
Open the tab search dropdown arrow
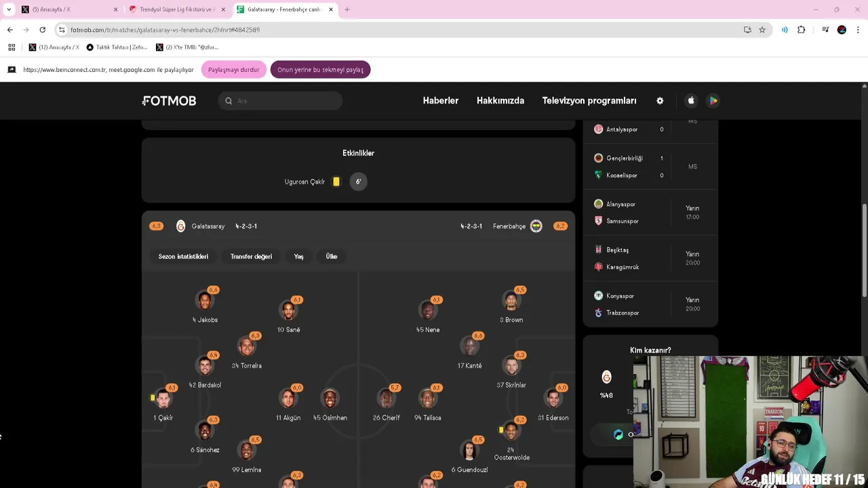coord(9,9)
